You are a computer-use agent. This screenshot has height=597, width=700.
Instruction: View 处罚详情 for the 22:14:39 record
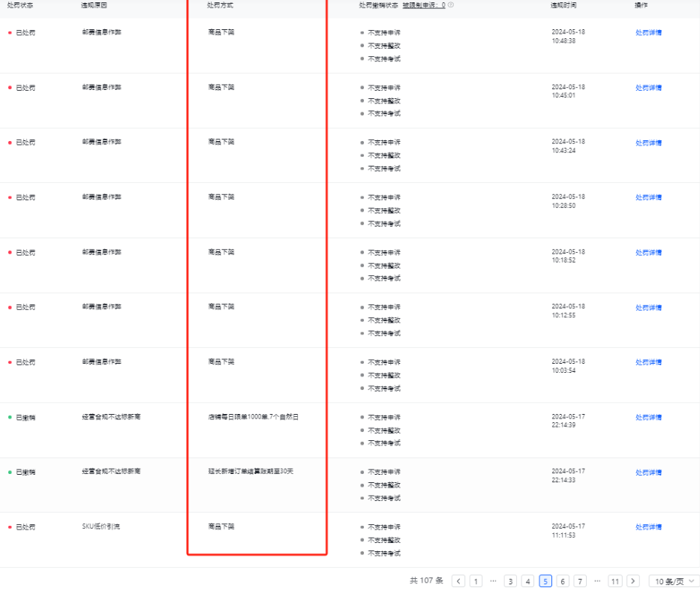coord(648,417)
